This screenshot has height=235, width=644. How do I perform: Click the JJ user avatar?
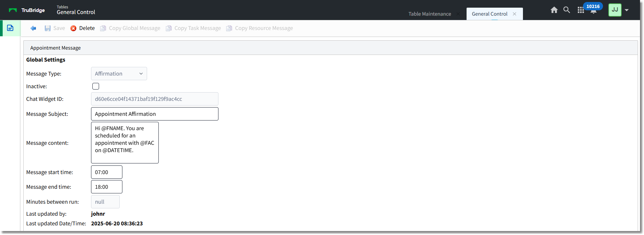tap(615, 10)
